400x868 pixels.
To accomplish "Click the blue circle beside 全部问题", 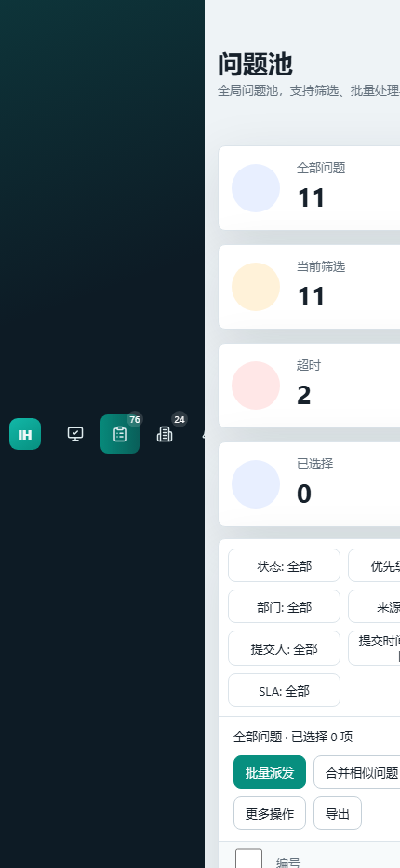I will [x=256, y=188].
